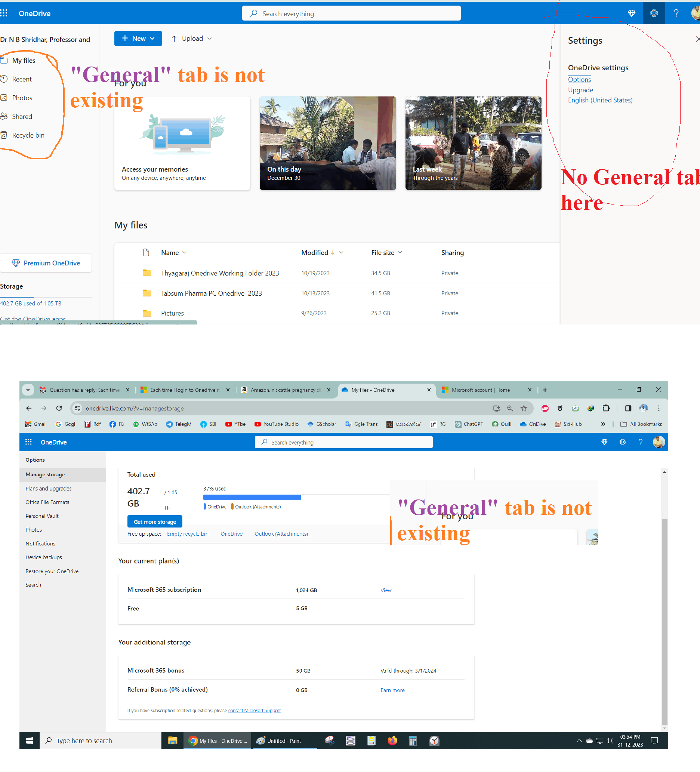Click the Premium diamond icon in top bar
The width and height of the screenshot is (700, 772).
632,13
